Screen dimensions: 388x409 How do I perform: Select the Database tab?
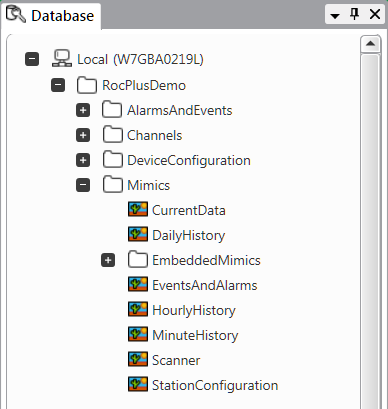pyautogui.click(x=51, y=15)
